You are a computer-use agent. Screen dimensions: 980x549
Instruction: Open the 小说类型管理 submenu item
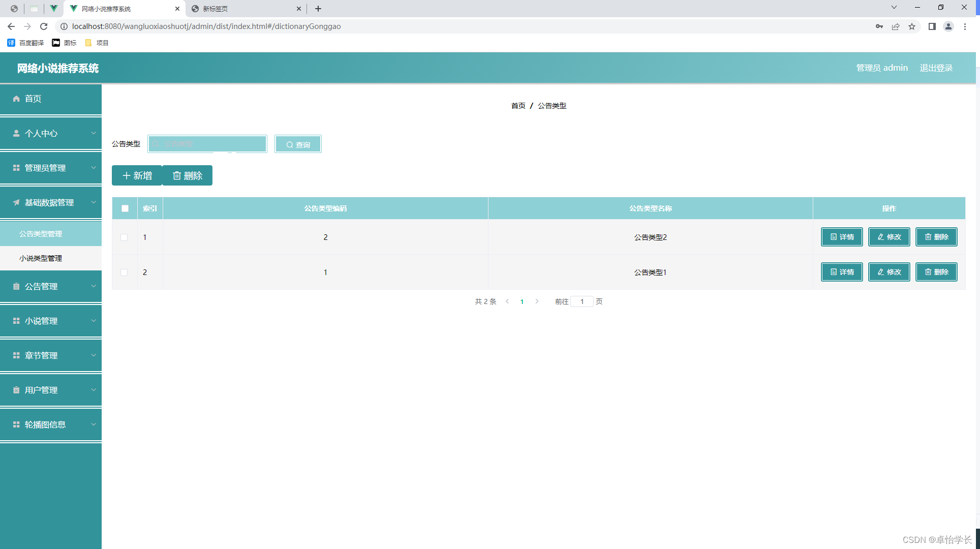coord(41,258)
